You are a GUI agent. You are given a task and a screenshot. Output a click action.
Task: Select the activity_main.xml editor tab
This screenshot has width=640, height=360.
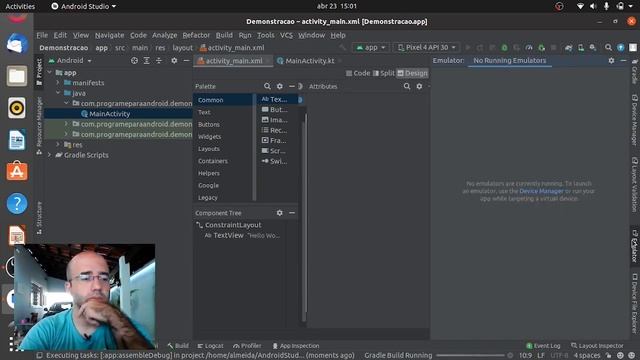[x=233, y=61]
